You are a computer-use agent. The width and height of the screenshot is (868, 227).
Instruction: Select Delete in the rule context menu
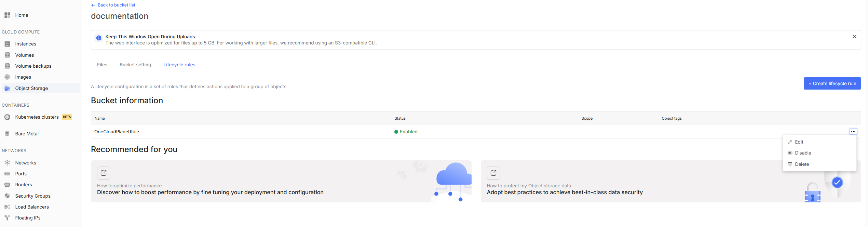[x=801, y=164]
